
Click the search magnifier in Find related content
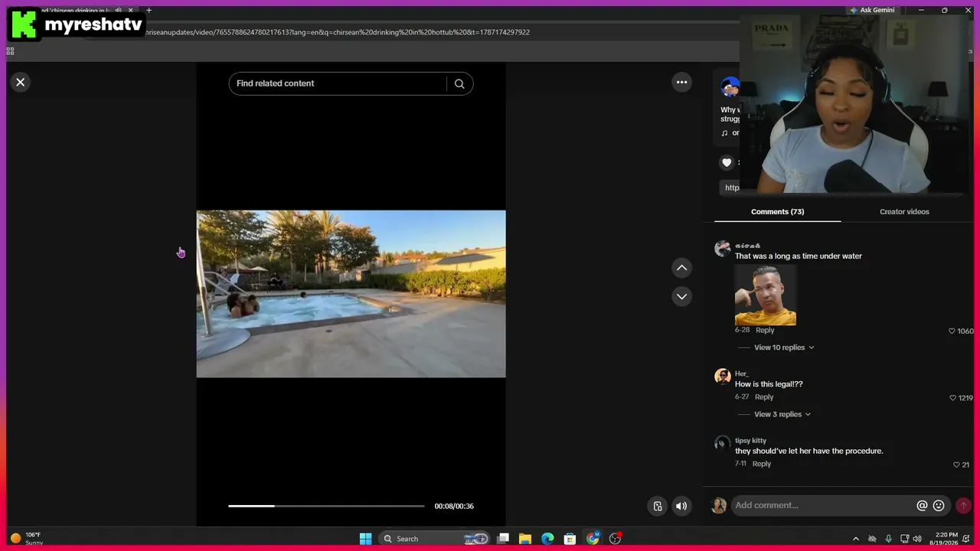[459, 84]
